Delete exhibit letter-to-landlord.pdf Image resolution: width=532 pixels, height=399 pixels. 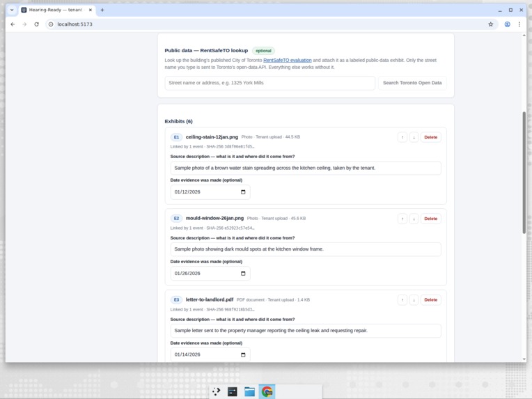[431, 300]
